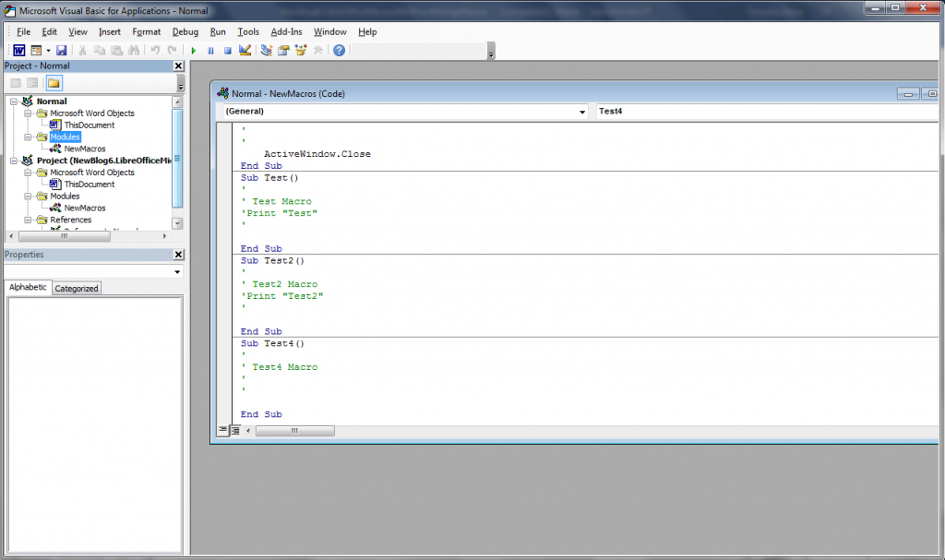Image resolution: width=945 pixels, height=560 pixels.
Task: Open Properties Window toolbar icon
Action: tap(283, 50)
